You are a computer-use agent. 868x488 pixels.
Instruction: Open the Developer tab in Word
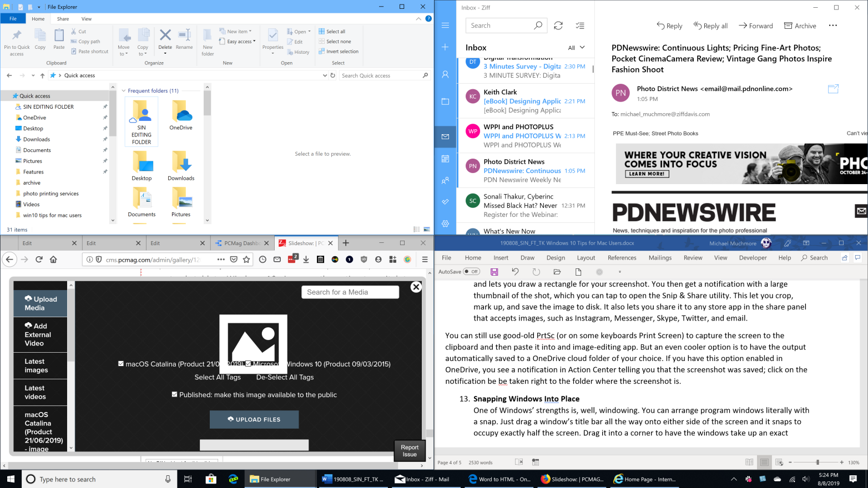pyautogui.click(x=753, y=257)
